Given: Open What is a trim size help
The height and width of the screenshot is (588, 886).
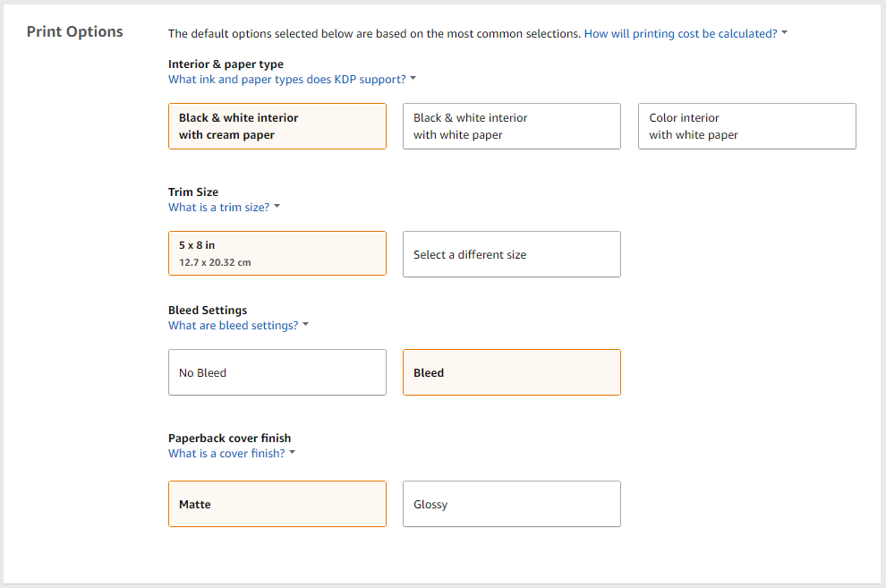Looking at the screenshot, I should 218,208.
